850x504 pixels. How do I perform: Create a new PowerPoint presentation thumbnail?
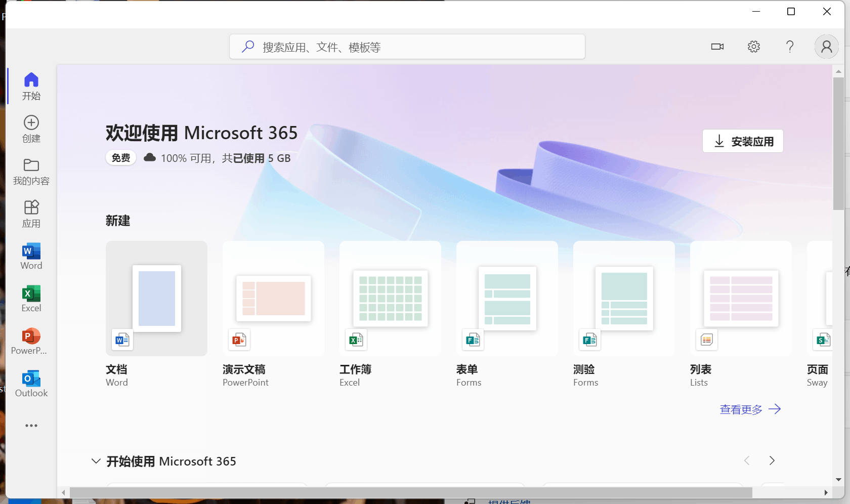pos(274,299)
